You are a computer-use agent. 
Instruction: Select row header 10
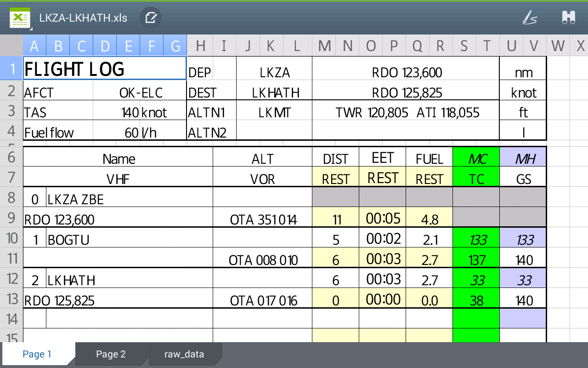click(x=11, y=238)
